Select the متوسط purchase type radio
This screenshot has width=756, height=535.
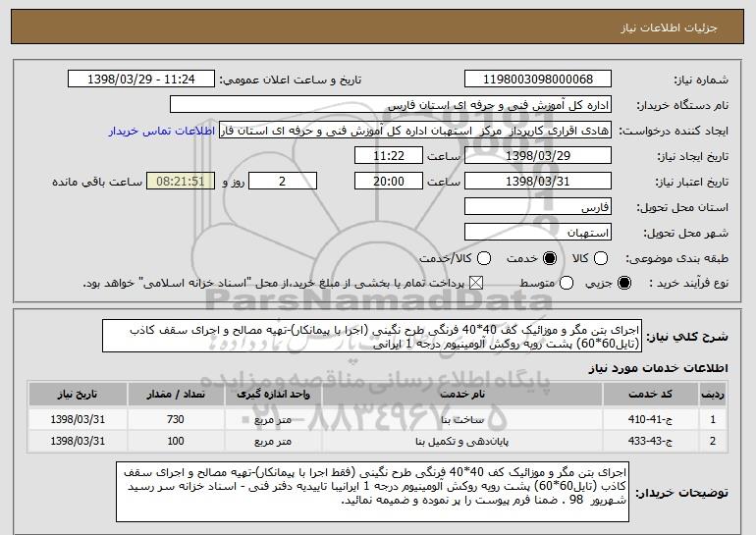click(567, 283)
